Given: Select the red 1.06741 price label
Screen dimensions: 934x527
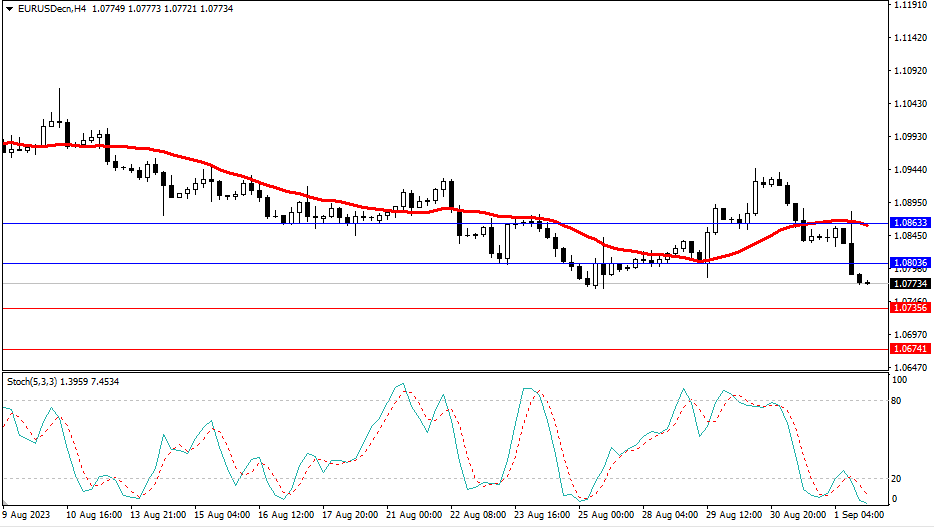Looking at the screenshot, I should point(909,349).
